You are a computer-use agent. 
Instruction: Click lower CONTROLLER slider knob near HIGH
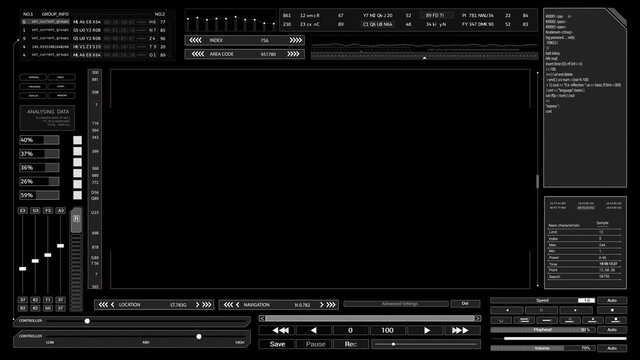point(199,336)
